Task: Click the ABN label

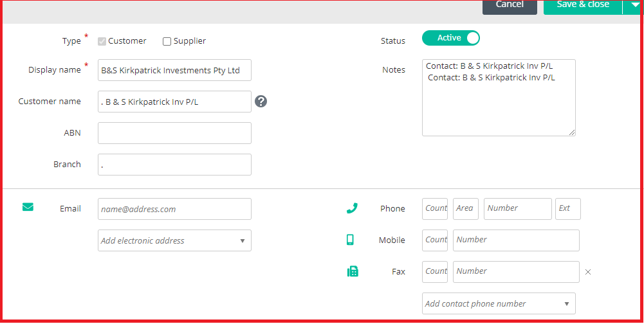Action: [72, 132]
